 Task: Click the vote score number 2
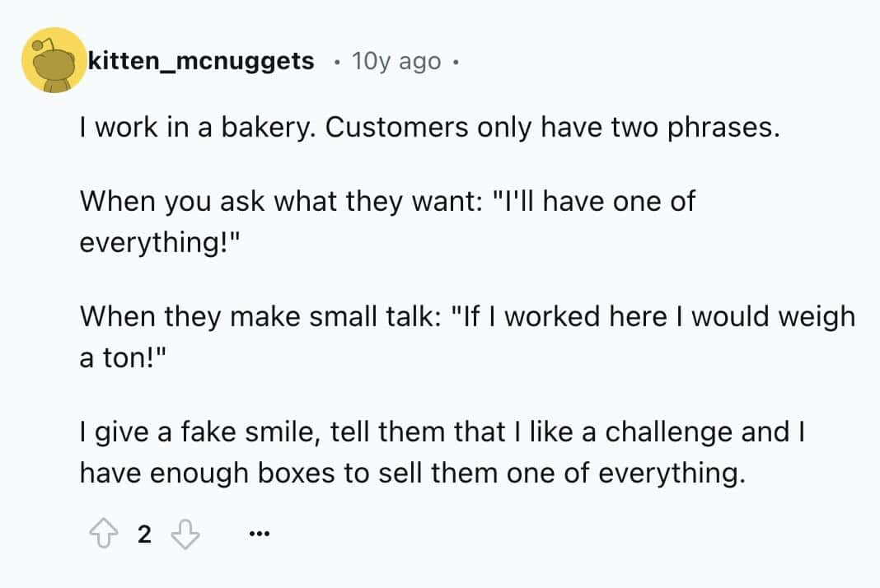[x=143, y=535]
